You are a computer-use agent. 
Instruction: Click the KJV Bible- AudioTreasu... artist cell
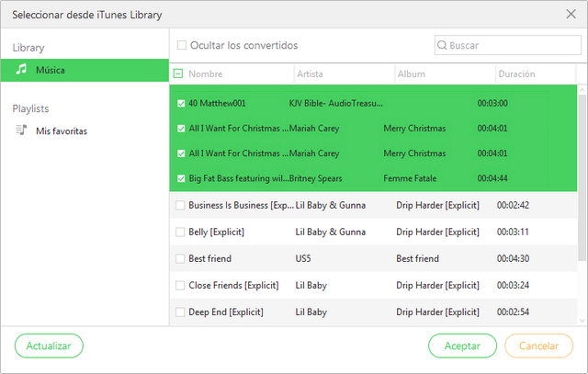(335, 103)
